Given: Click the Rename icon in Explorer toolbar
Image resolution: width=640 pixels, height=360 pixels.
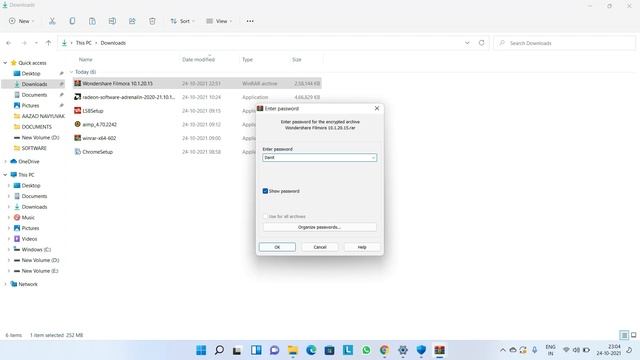Looking at the screenshot, I should (112, 21).
